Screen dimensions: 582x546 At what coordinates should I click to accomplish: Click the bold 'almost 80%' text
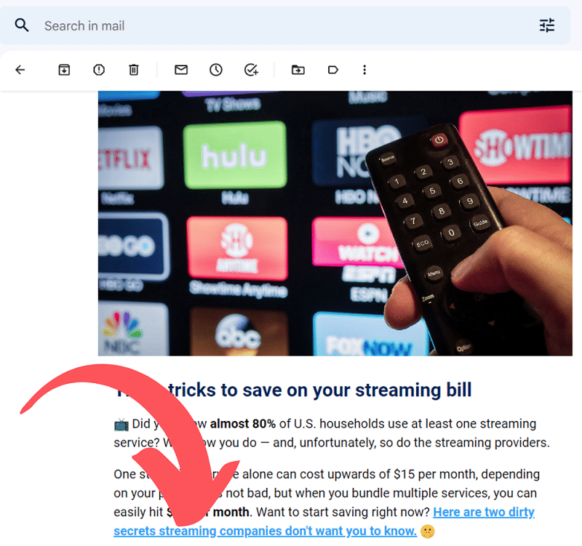click(243, 424)
